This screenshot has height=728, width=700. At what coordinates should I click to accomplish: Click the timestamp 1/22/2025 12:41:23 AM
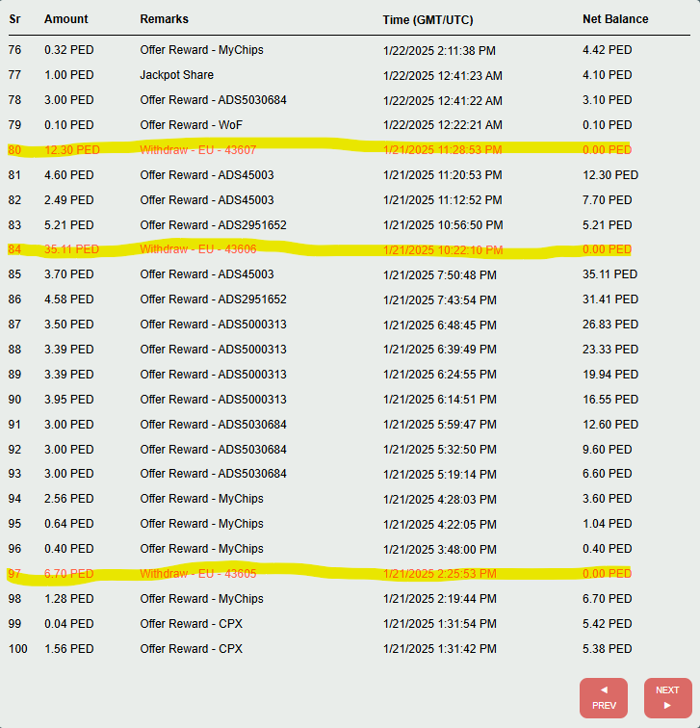442,76
